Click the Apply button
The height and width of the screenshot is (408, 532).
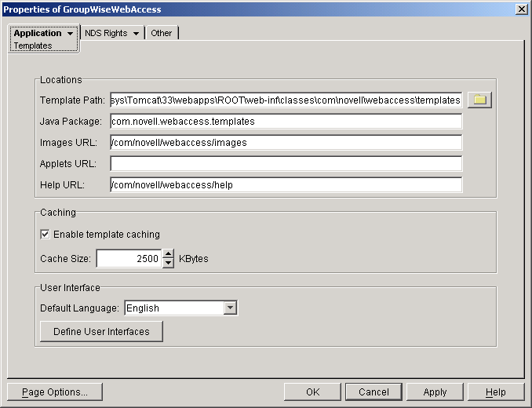pos(435,392)
